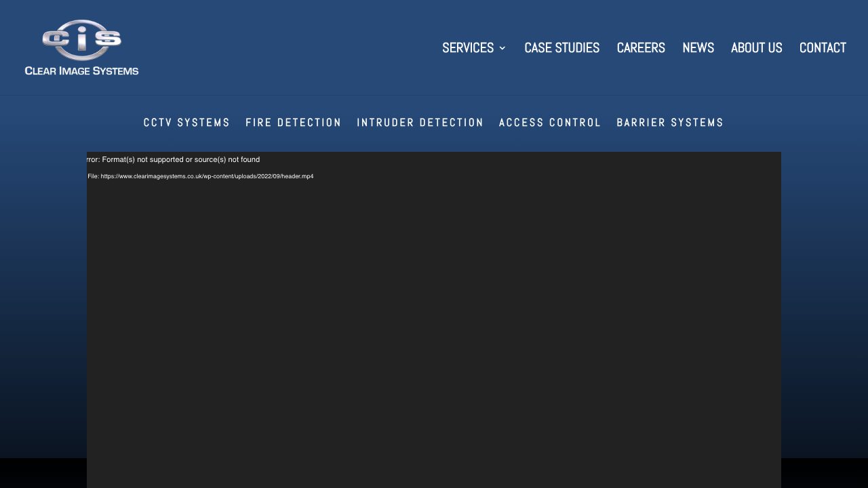Open the News menu item

(x=698, y=48)
